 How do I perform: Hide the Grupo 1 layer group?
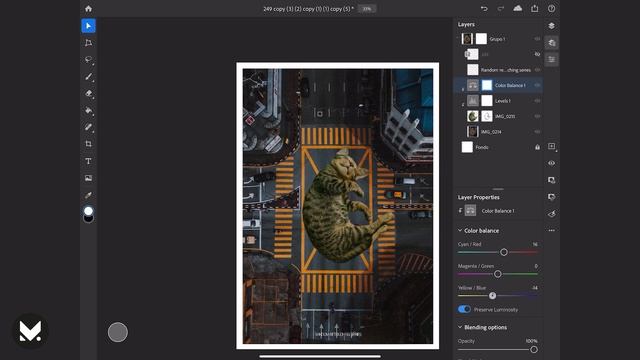point(537,39)
